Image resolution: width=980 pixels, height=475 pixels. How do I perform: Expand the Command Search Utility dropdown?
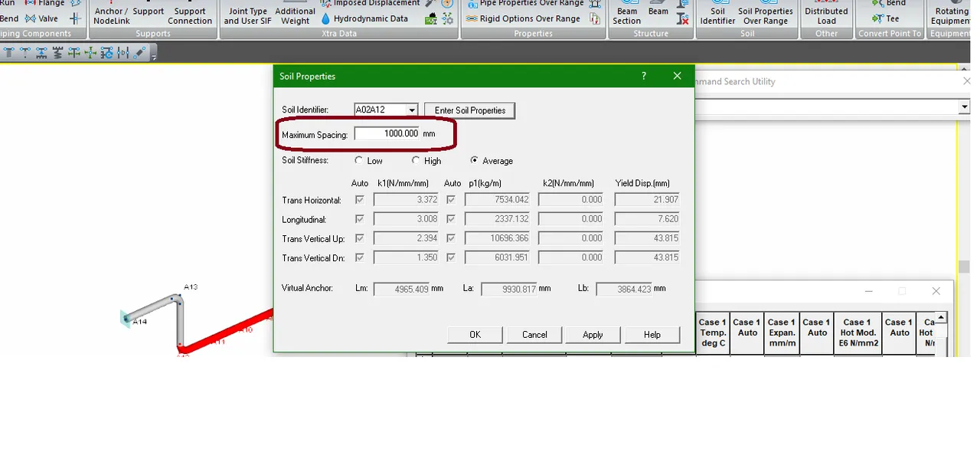(x=964, y=106)
